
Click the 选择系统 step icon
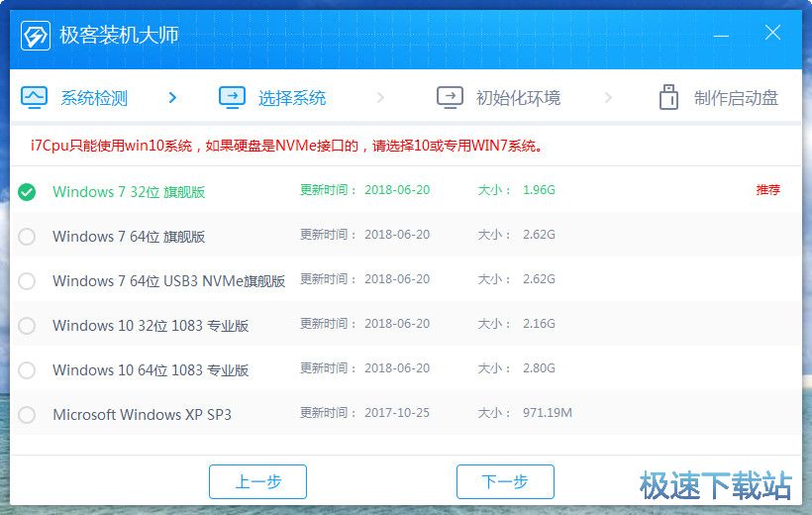coord(232,97)
